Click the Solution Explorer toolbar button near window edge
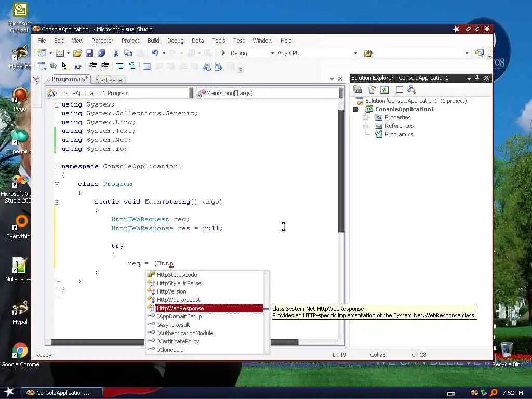The height and width of the screenshot is (399, 532). [479, 53]
